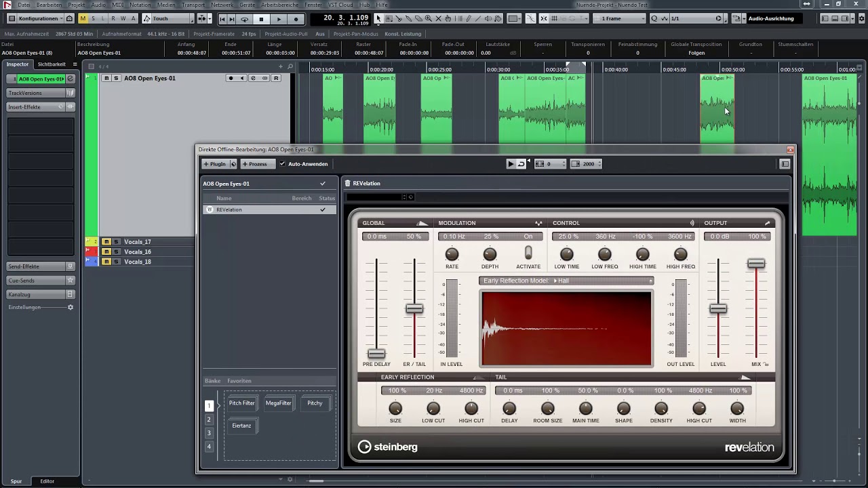The height and width of the screenshot is (488, 868).
Task: Switch to the Sichtbarkeit tab
Action: (x=52, y=64)
